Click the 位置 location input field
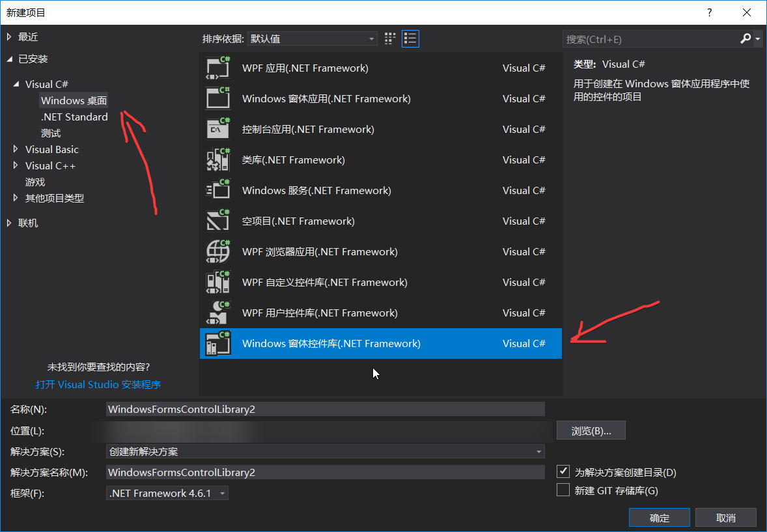The image size is (767, 532). pyautogui.click(x=326, y=430)
